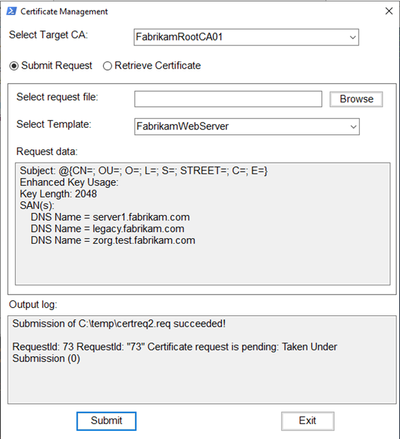Open the Select Target CA dropdown arrow
Screen dimensions: 400x439
click(x=352, y=37)
